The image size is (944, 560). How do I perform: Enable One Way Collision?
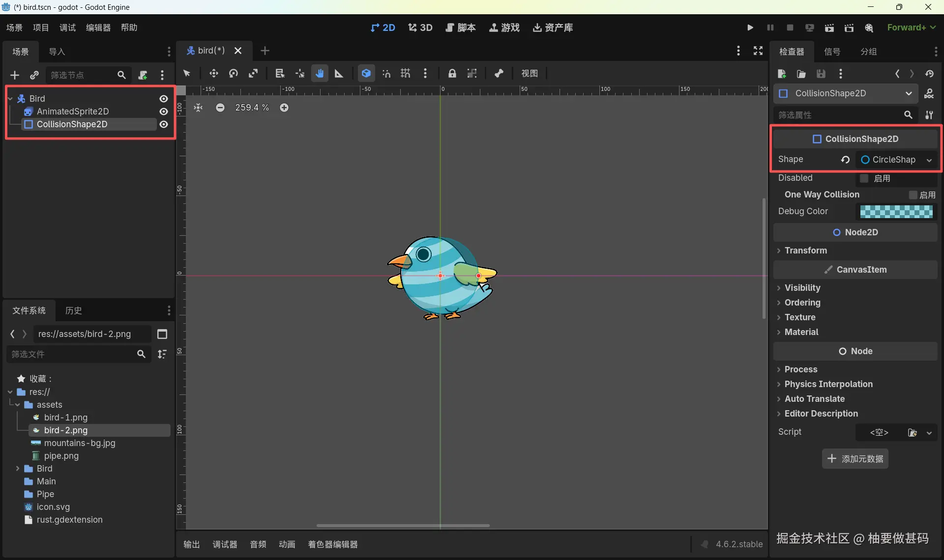tap(913, 195)
